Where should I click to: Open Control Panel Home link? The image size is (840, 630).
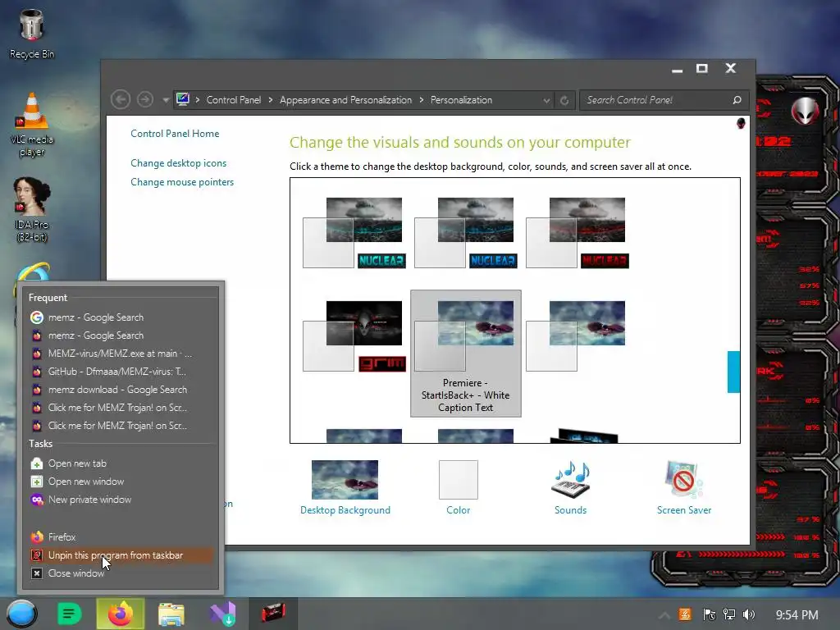175,134
